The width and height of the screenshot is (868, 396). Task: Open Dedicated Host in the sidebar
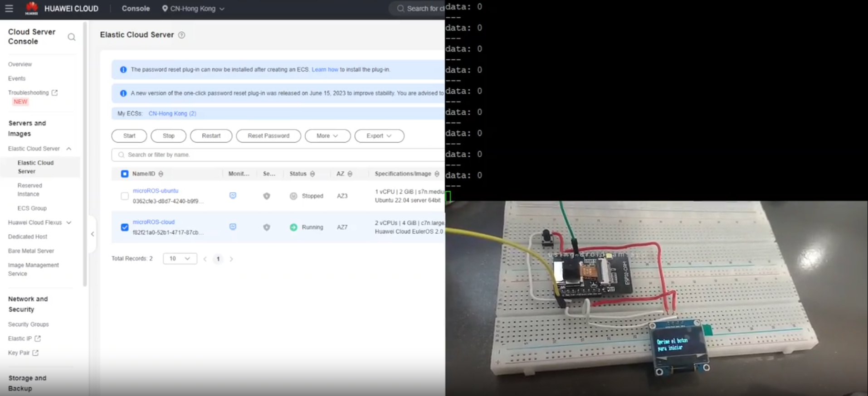click(28, 237)
